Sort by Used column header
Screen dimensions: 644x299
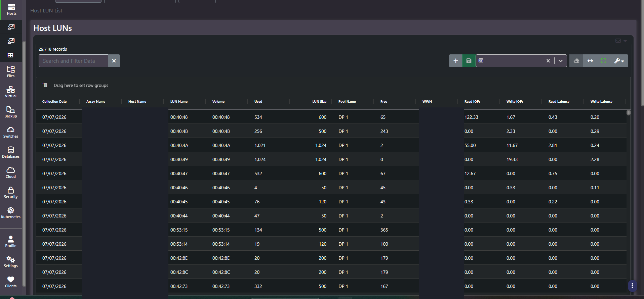tap(258, 101)
